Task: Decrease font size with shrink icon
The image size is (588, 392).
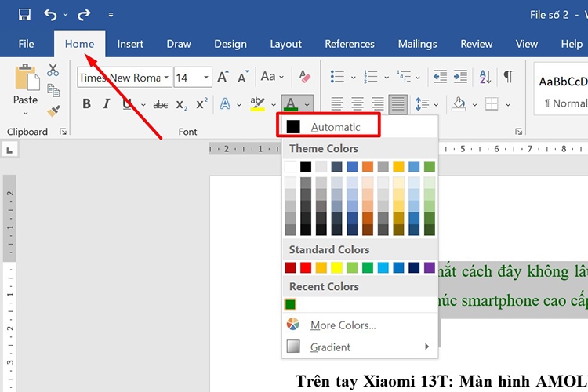Action: [243, 77]
